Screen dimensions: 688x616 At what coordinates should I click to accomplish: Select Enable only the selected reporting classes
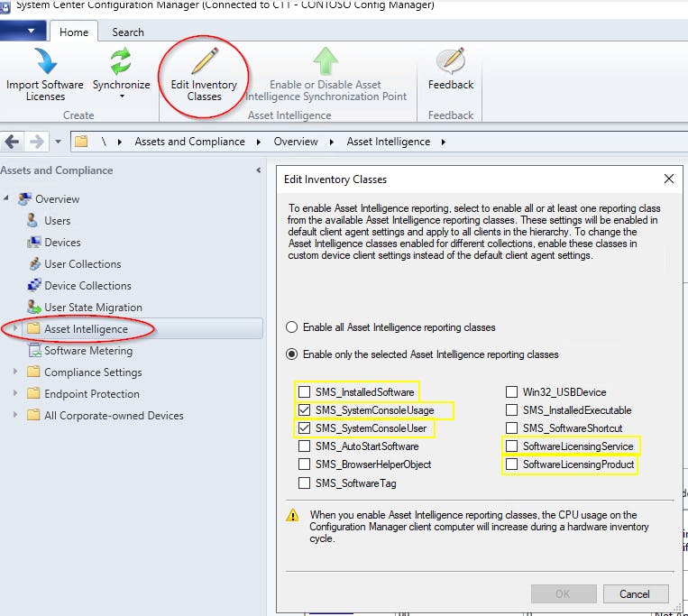(x=292, y=354)
